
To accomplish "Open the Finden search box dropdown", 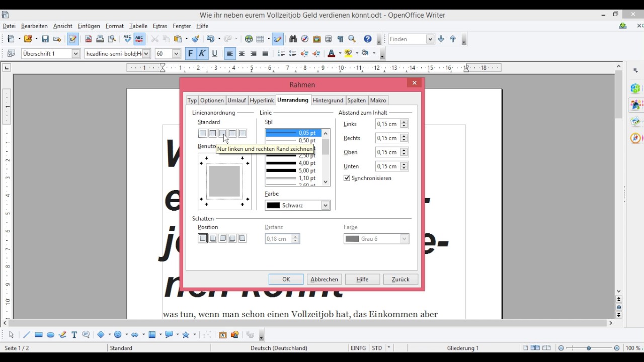I will pyautogui.click(x=430, y=39).
